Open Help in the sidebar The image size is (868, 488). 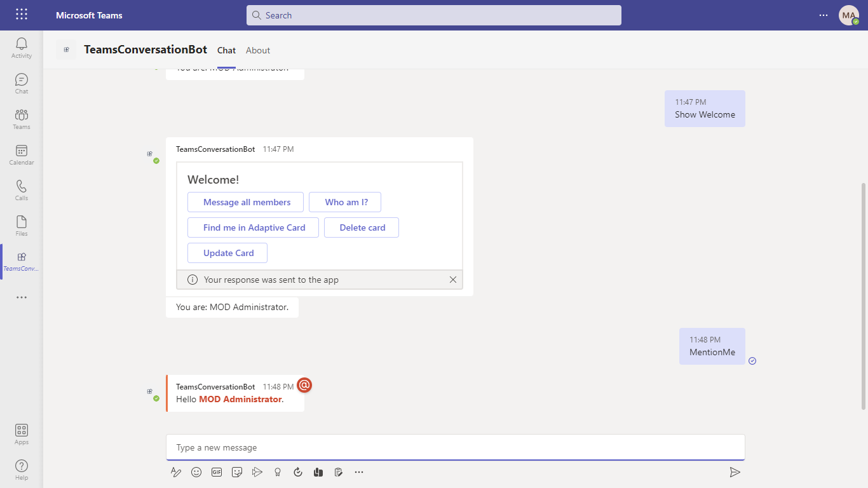pyautogui.click(x=22, y=470)
